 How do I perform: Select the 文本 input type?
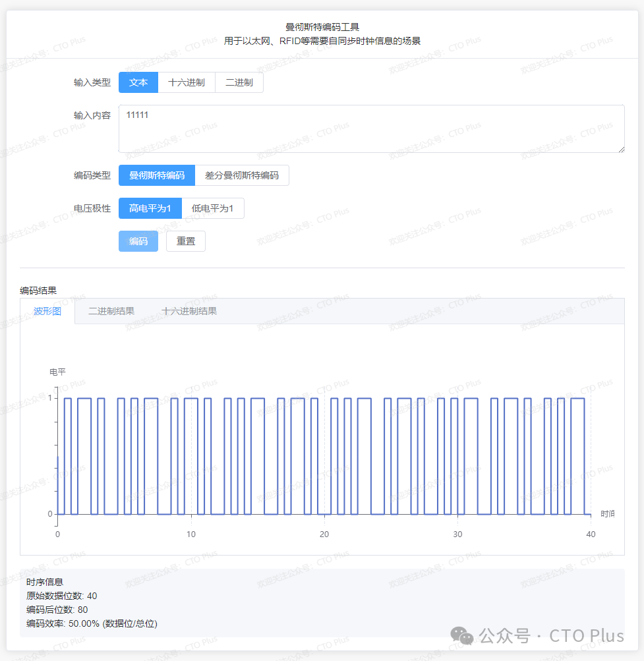pyautogui.click(x=138, y=82)
